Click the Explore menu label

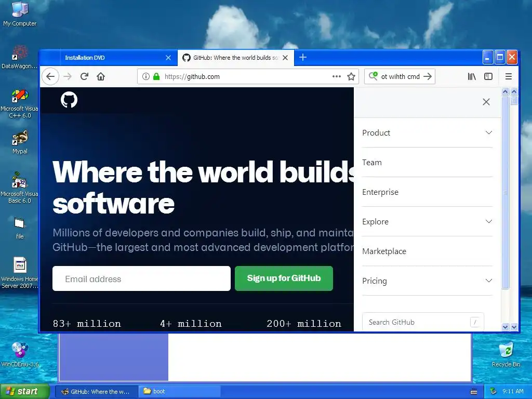[375, 221]
